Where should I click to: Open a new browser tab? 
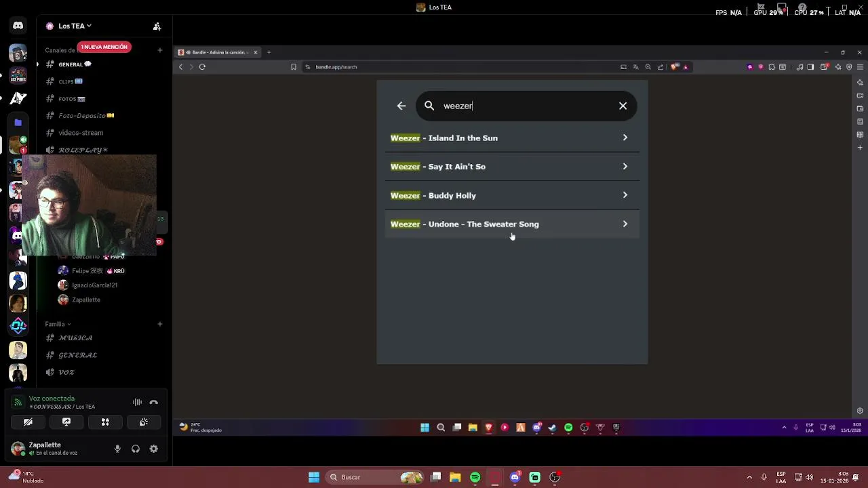[x=269, y=52]
